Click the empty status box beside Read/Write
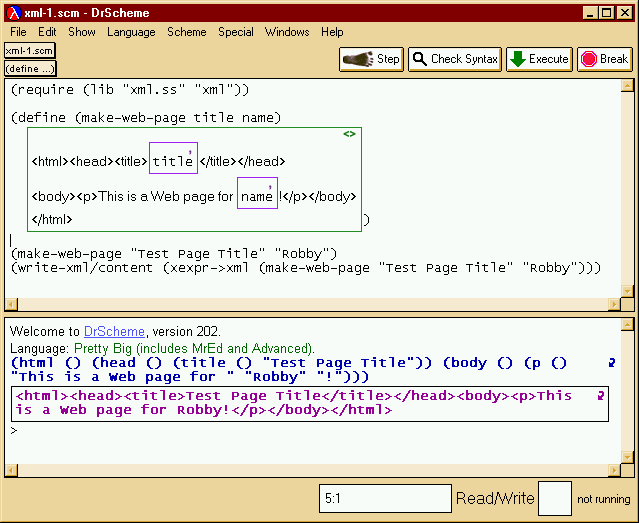Screen dimensions: 639x523 coord(555,498)
